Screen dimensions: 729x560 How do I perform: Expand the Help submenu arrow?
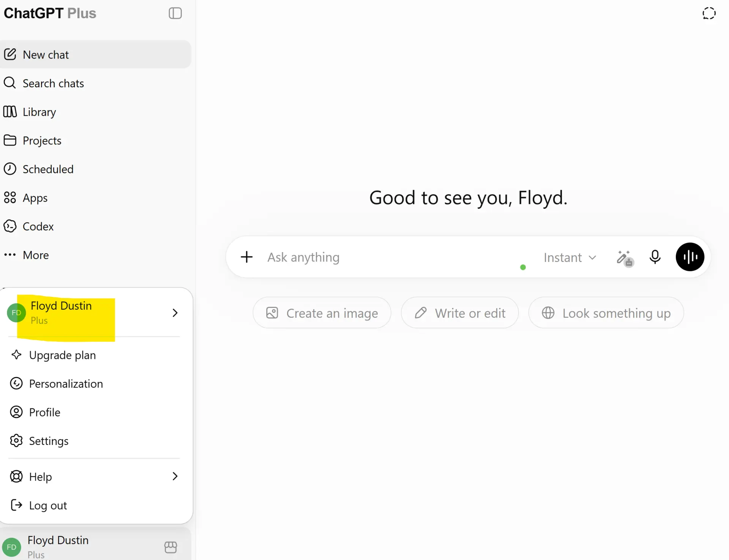coord(175,476)
